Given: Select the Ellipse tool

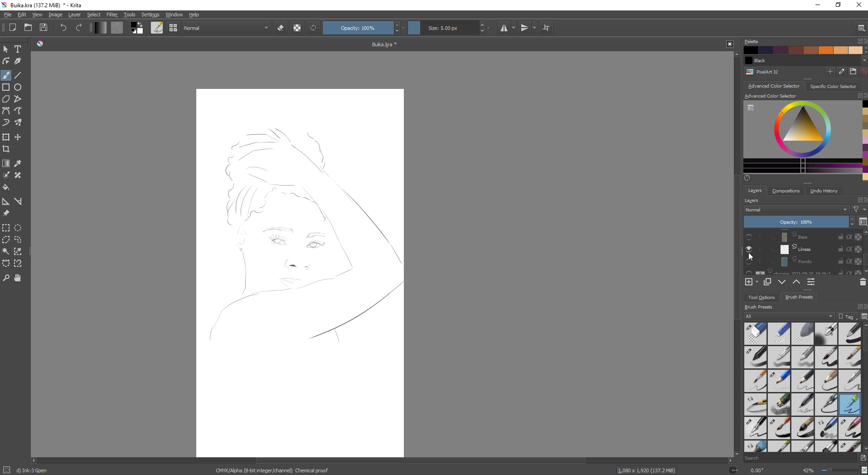Looking at the screenshot, I should pos(18,87).
